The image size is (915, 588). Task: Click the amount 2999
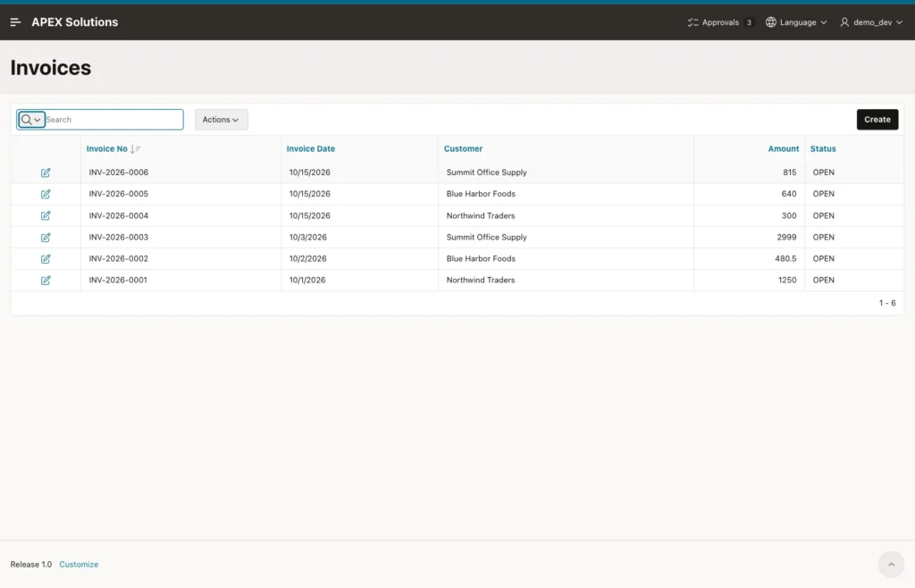(x=786, y=237)
